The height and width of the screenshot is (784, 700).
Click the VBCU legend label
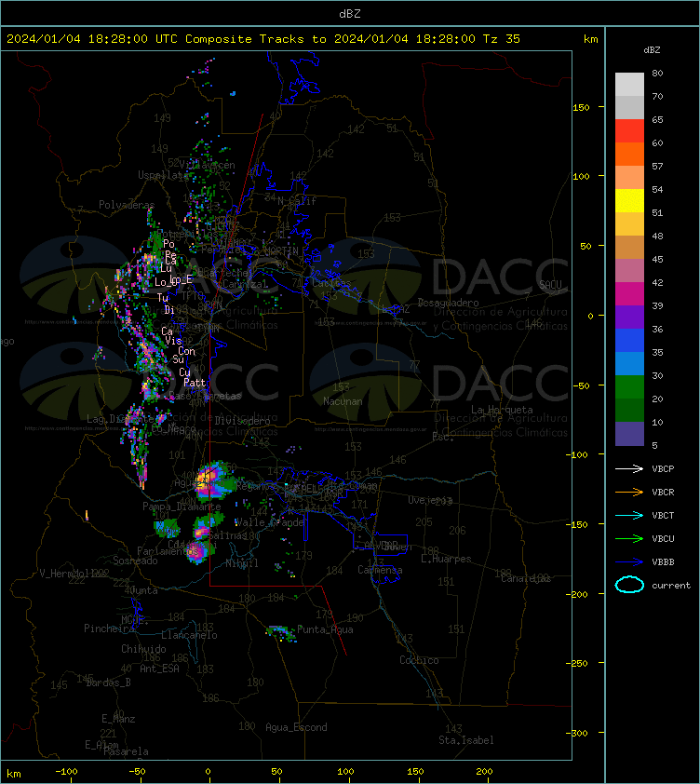tap(663, 538)
